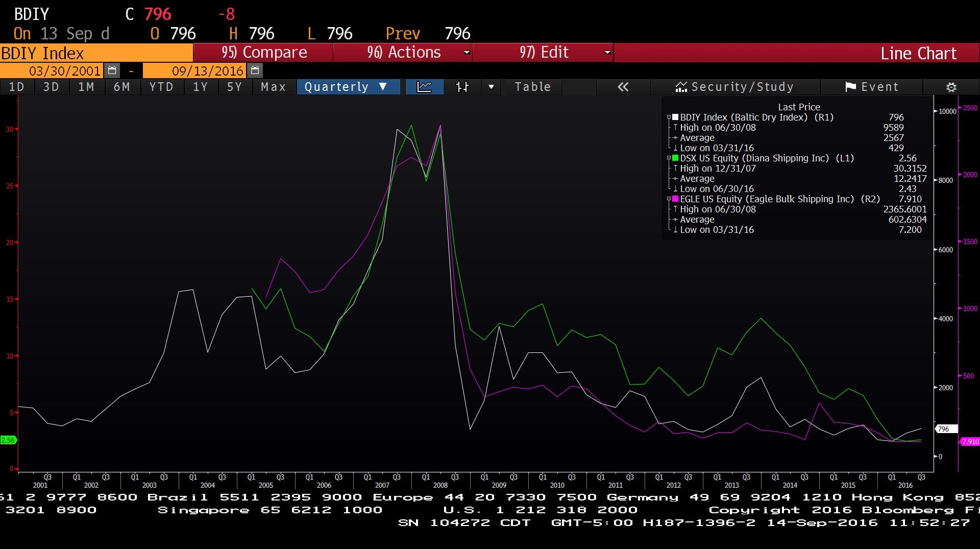This screenshot has height=549, width=980.
Task: Click 'Low on 06/30/16' legend row
Action: [x=717, y=189]
